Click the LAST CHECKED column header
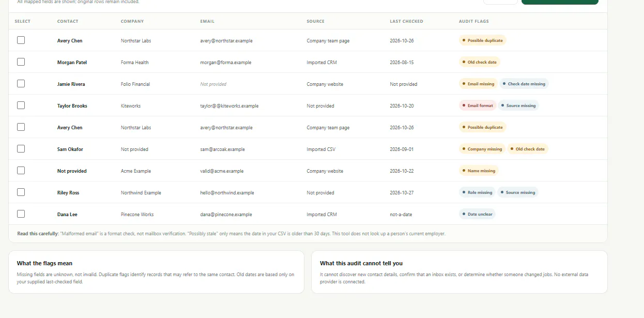The image size is (644, 318). pyautogui.click(x=406, y=21)
